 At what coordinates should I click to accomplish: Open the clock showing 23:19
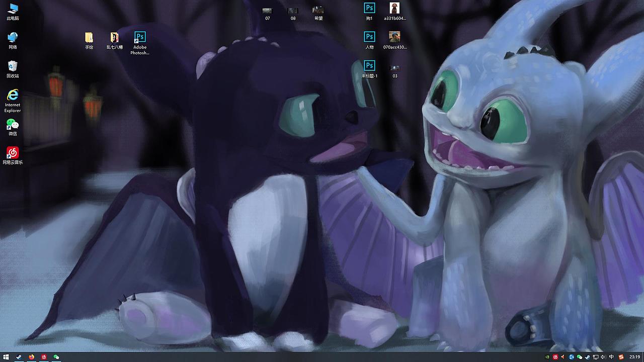point(634,357)
